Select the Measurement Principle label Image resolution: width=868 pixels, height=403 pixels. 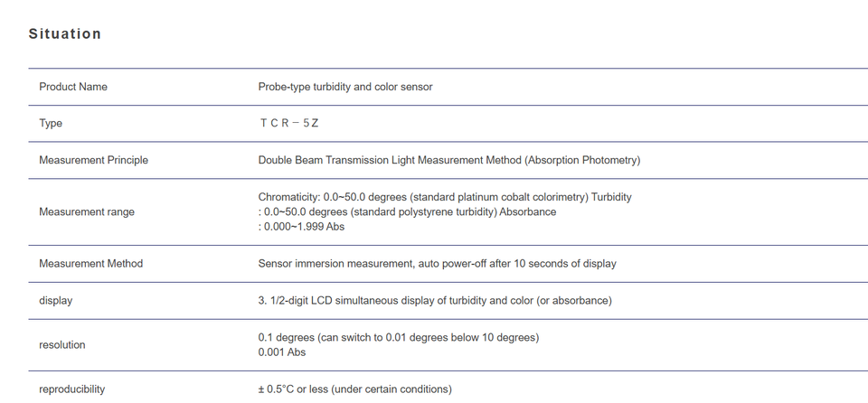coord(93,161)
